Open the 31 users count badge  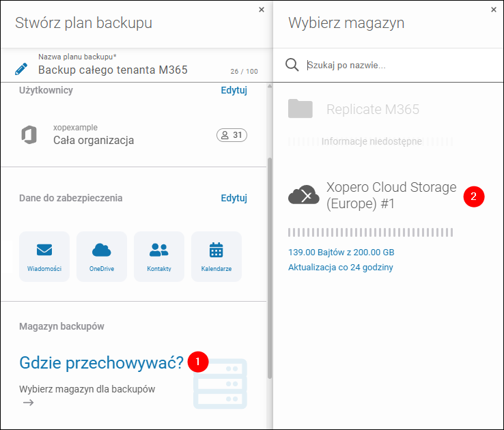click(x=232, y=135)
